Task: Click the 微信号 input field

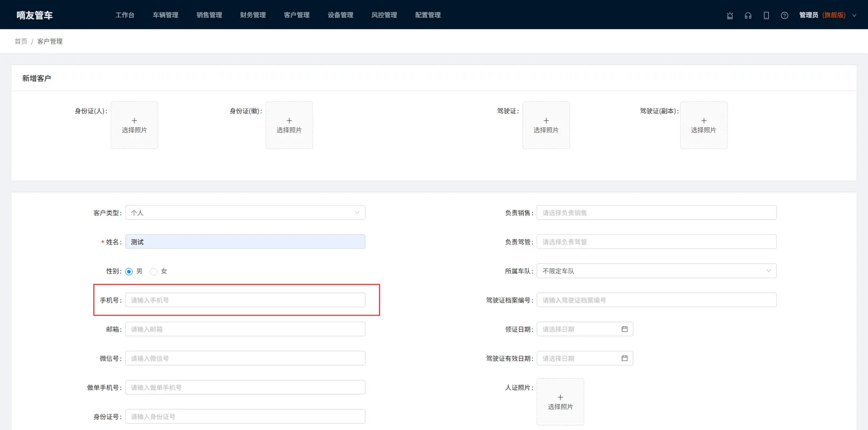Action: click(x=245, y=358)
